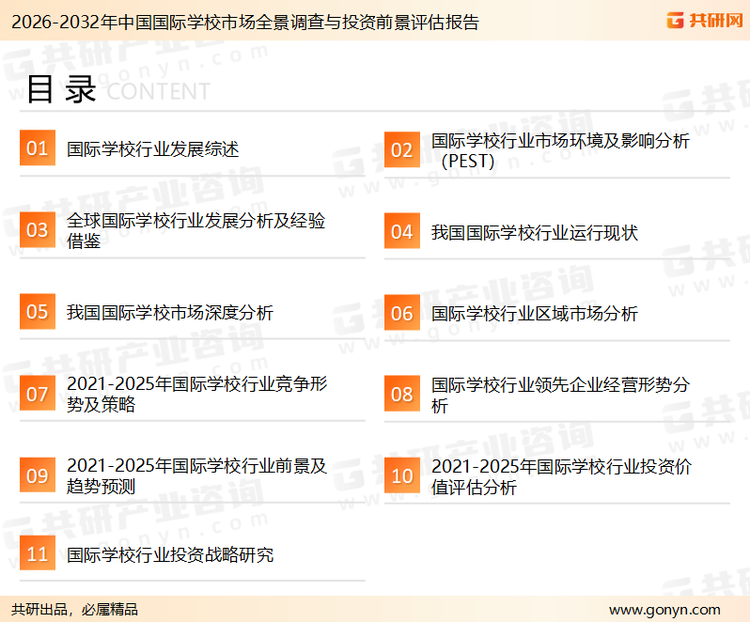Click the orange 03 chapter badge
Image resolution: width=750 pixels, height=622 pixels.
37,230
